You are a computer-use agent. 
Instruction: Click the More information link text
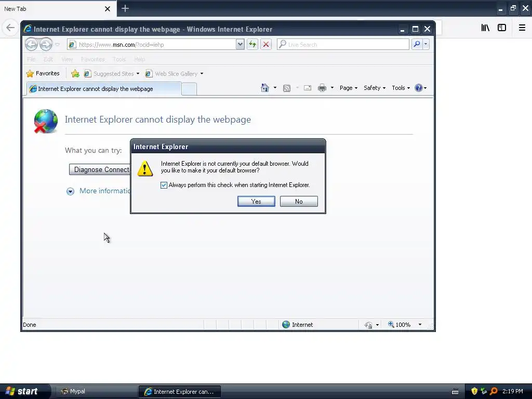coord(105,191)
